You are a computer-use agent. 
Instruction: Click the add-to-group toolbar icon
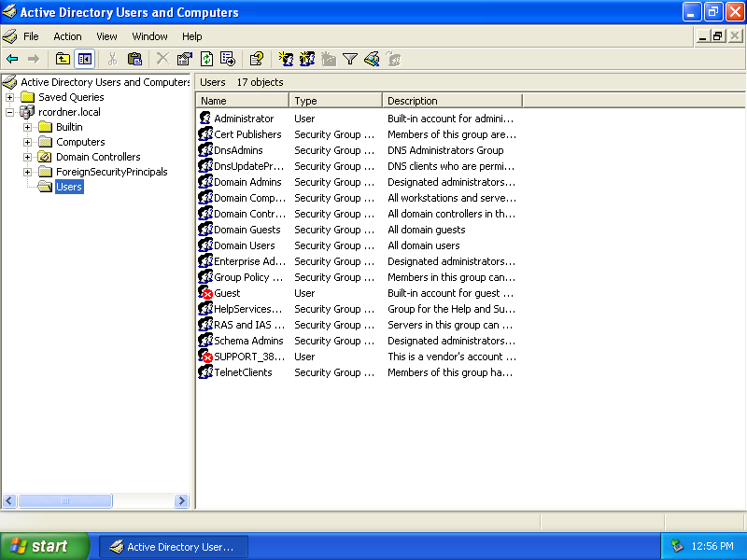[x=393, y=59]
